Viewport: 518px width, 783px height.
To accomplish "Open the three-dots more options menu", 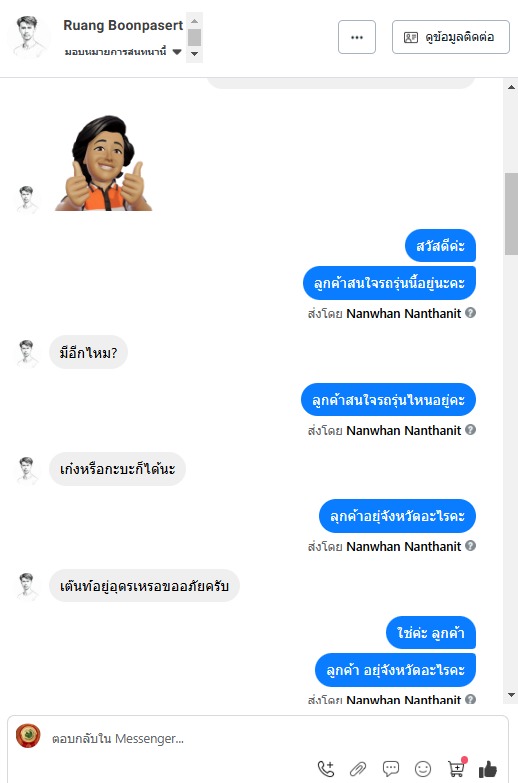I will pyautogui.click(x=357, y=37).
